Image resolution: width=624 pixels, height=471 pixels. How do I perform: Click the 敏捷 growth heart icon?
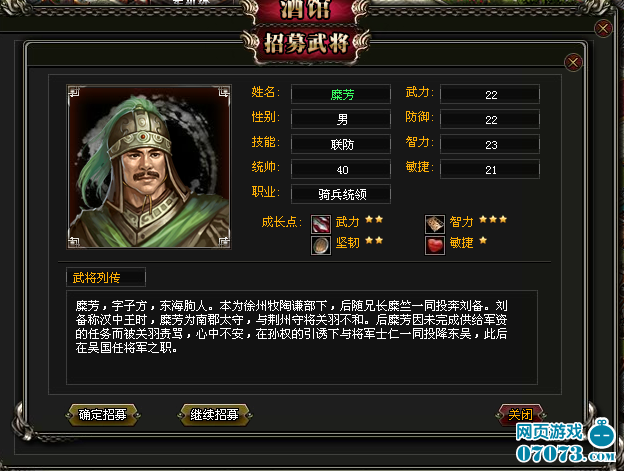tap(435, 245)
